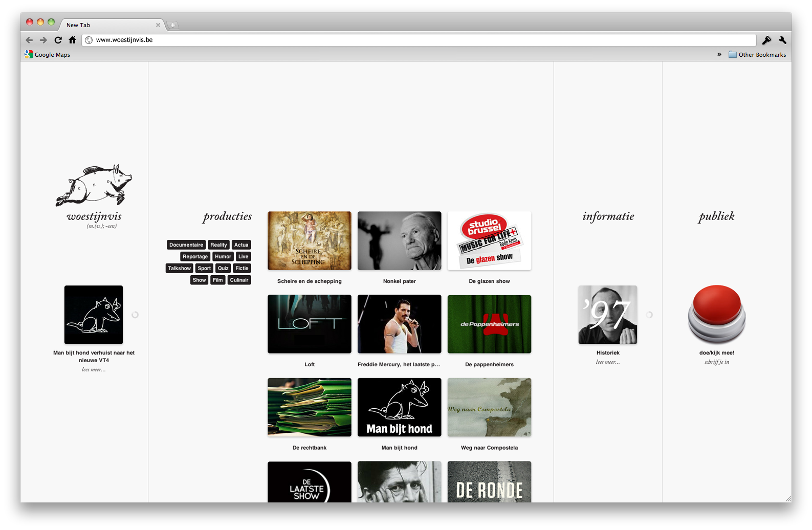Screen dimensions: 812x530
Task: Open the Other Bookmarks folder
Action: [757, 55]
